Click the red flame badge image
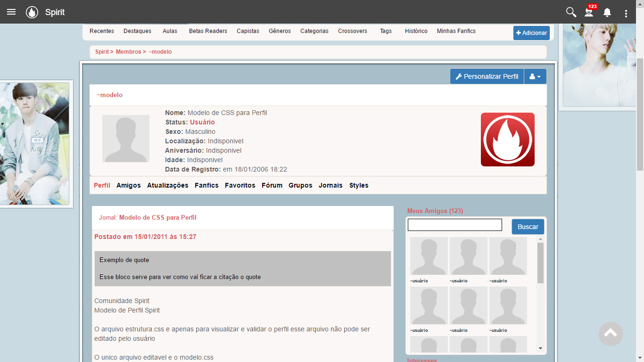This screenshot has width=644, height=362. (x=508, y=140)
